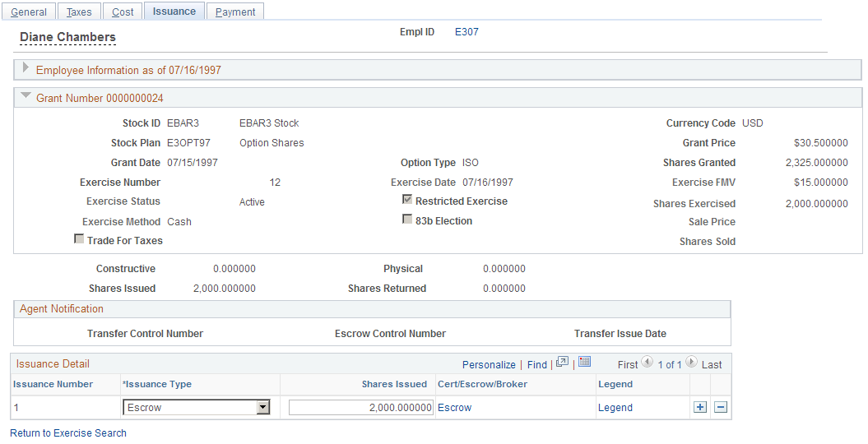Expand Employee Information as of 07/16/1997
This screenshot has height=444, width=868.
point(25,68)
